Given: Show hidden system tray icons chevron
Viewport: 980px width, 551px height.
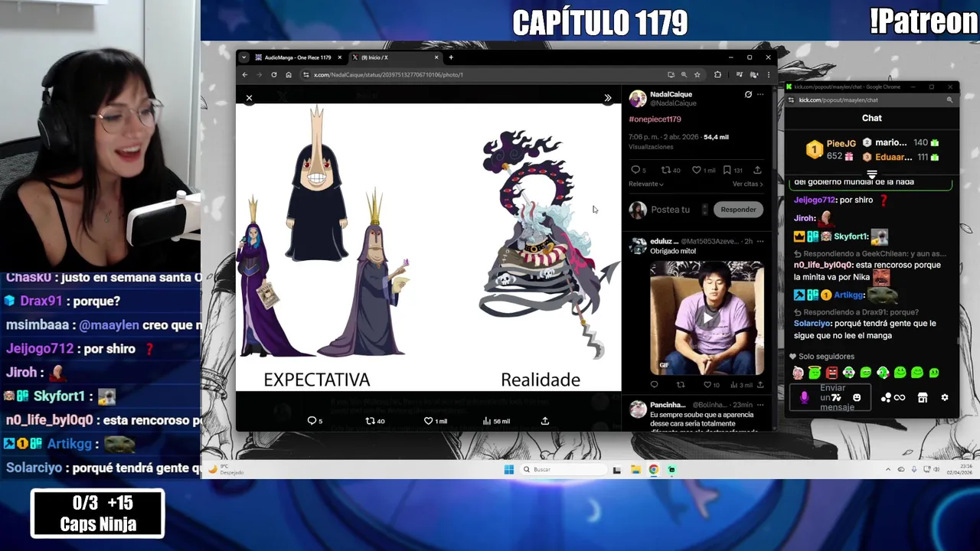Looking at the screenshot, I should pos(888,470).
